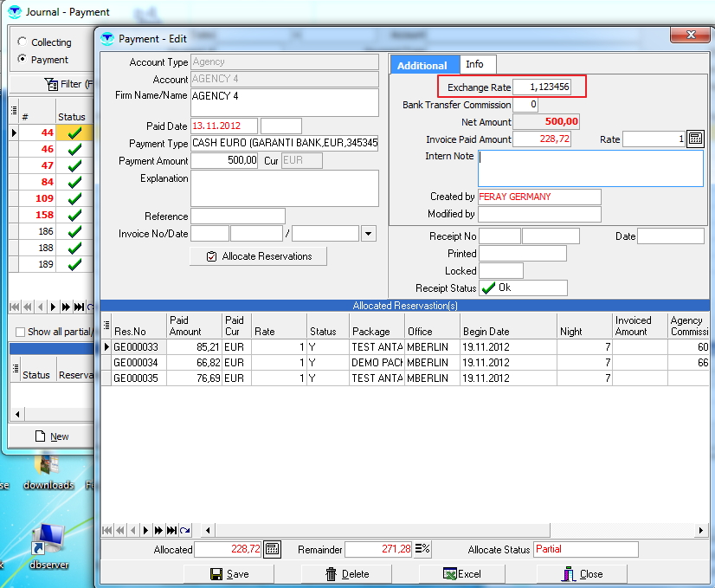Open calculator icon next to Rate field
The image size is (715, 588).
click(695, 139)
